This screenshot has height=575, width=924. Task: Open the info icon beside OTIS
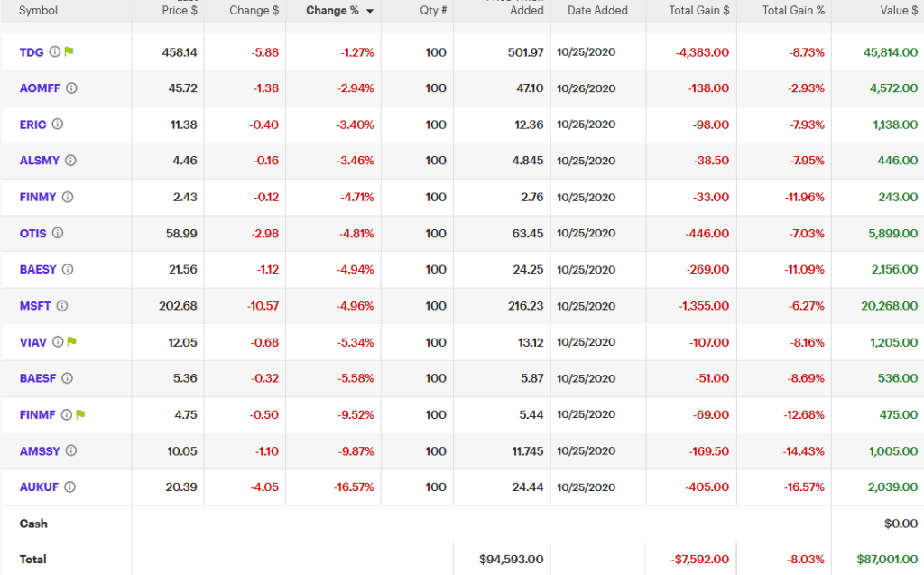point(58,233)
